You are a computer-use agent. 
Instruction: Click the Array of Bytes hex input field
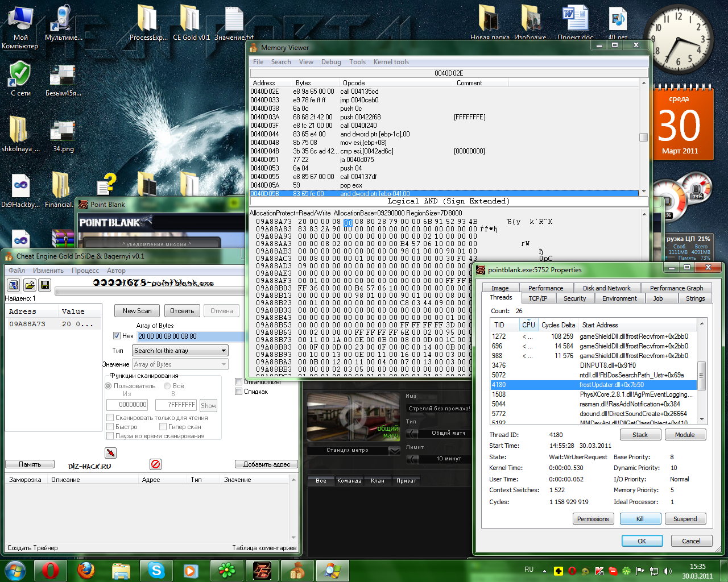coord(191,336)
